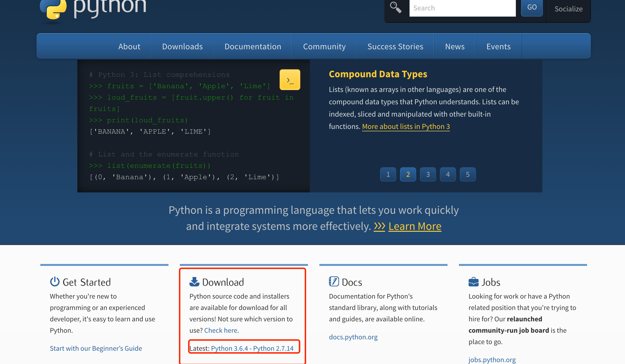Click the magnifying glass search icon
625x364 pixels.
(396, 7)
